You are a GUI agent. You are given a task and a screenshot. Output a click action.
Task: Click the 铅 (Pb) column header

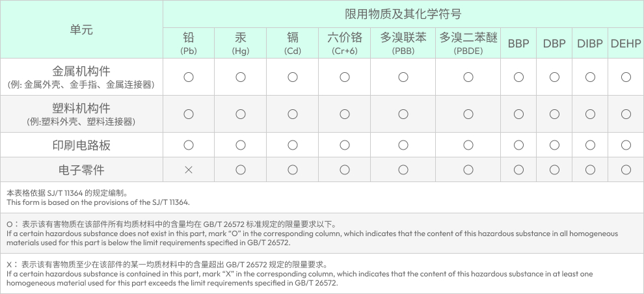click(189, 43)
